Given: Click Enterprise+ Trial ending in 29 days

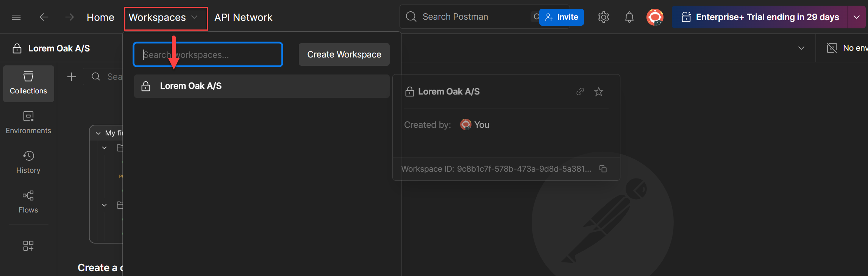Looking at the screenshot, I should (x=760, y=17).
